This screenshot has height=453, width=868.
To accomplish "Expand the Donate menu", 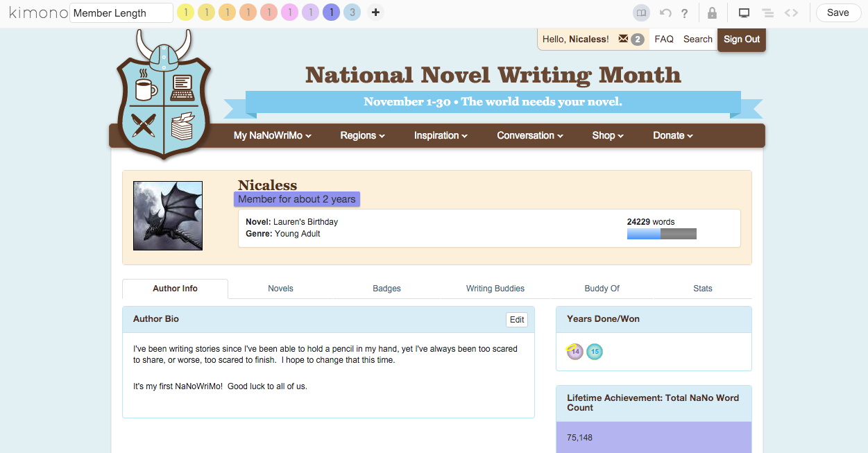I will [x=673, y=135].
